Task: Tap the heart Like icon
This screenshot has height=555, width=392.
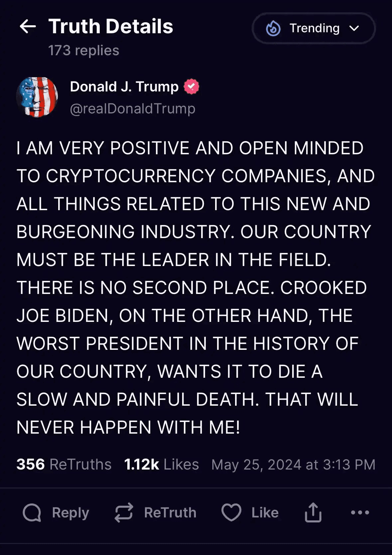Action: (x=231, y=512)
